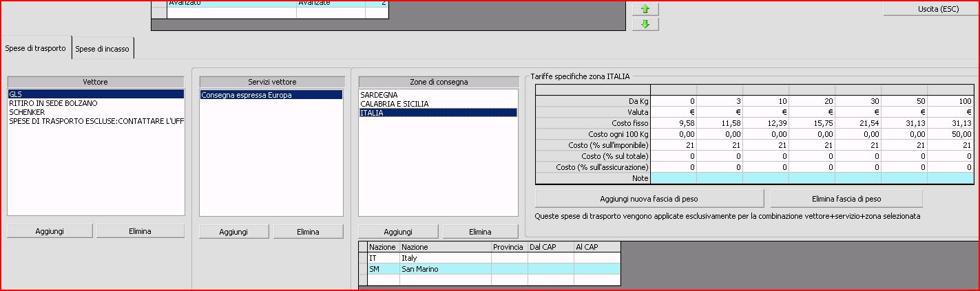Click the green up arrow button

645,9
